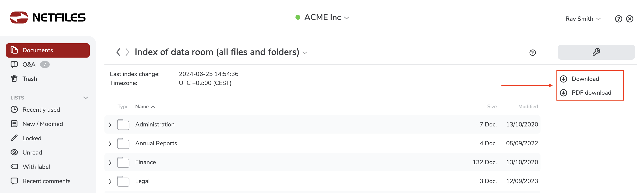
Task: Navigate back with the left arrow
Action: (x=118, y=52)
